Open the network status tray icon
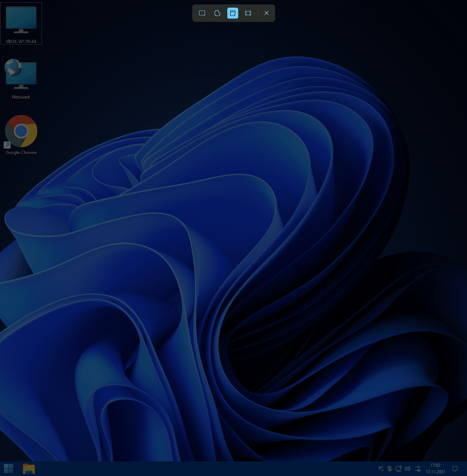 (399, 469)
